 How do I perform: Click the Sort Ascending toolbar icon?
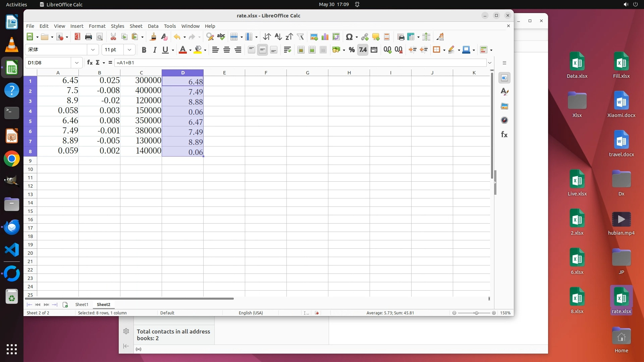[278, 37]
